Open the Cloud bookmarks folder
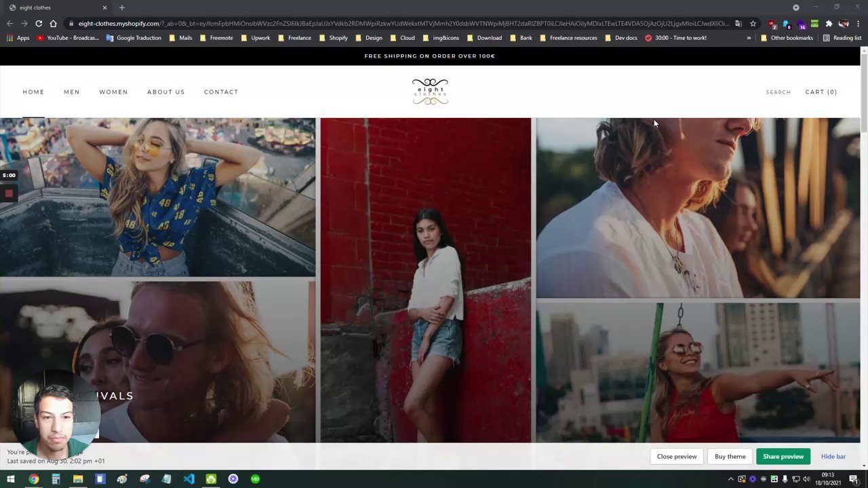 coord(402,38)
